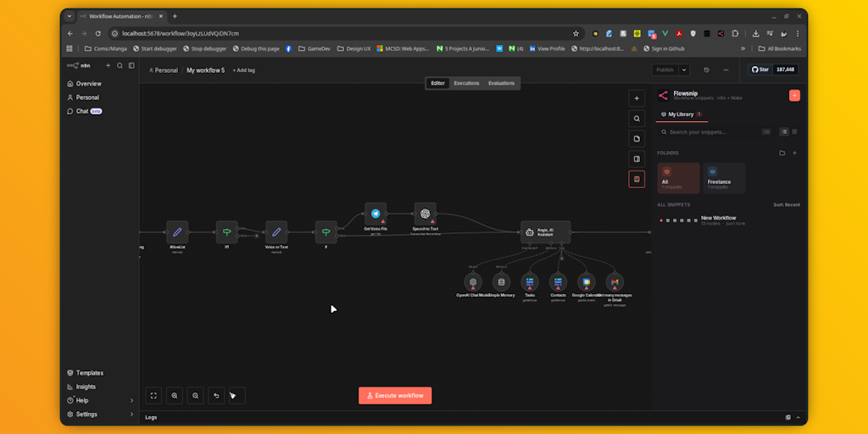Switch to the Evaluations tab
The height and width of the screenshot is (434, 868).
pos(502,83)
